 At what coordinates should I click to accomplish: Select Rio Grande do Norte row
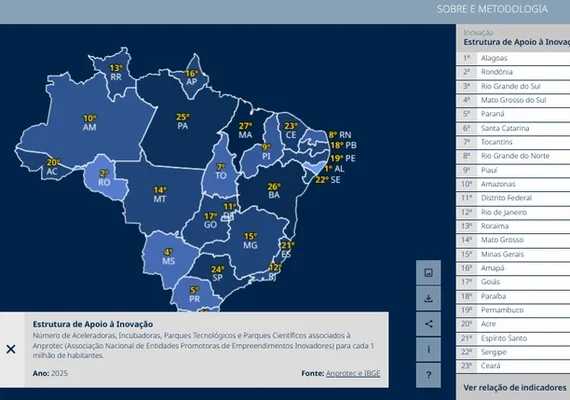click(513, 156)
